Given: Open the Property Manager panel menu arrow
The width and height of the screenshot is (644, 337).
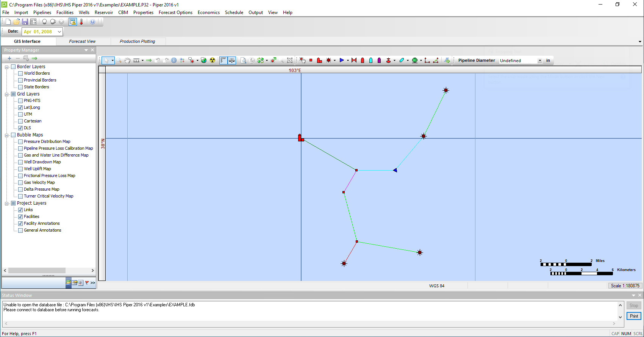Looking at the screenshot, I should point(86,50).
